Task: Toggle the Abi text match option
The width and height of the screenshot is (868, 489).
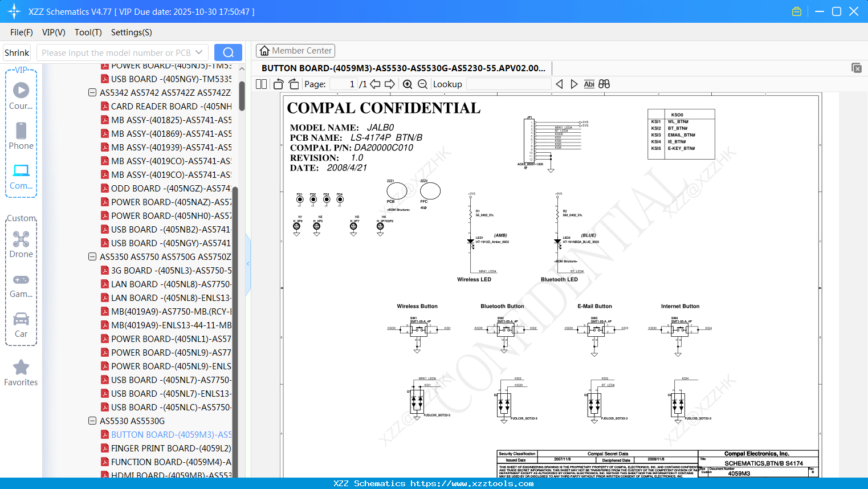Action: [589, 84]
